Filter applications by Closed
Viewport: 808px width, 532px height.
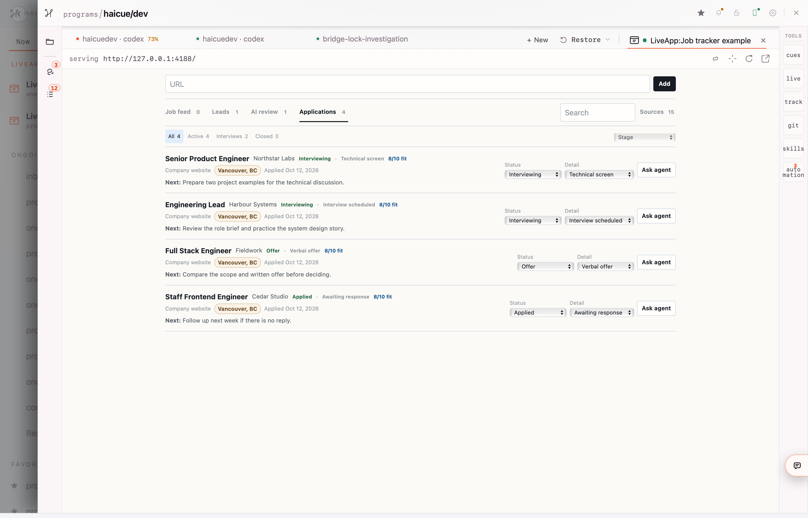coord(267,136)
